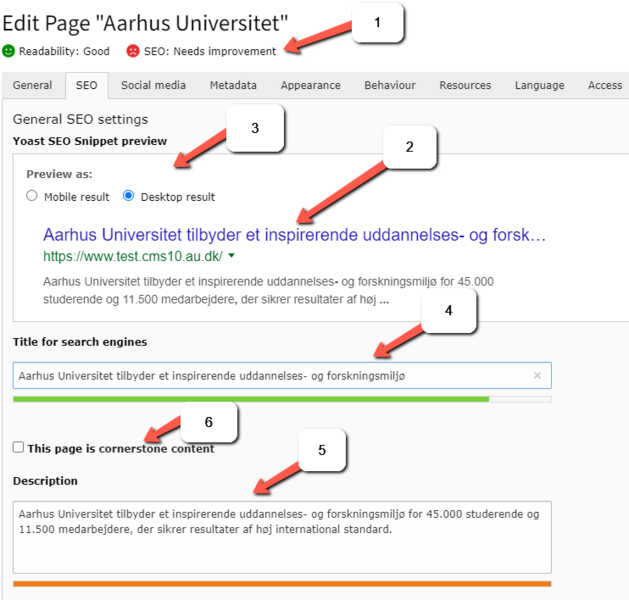
Task: Click the 'General SEO settings' heading
Action: (x=80, y=119)
